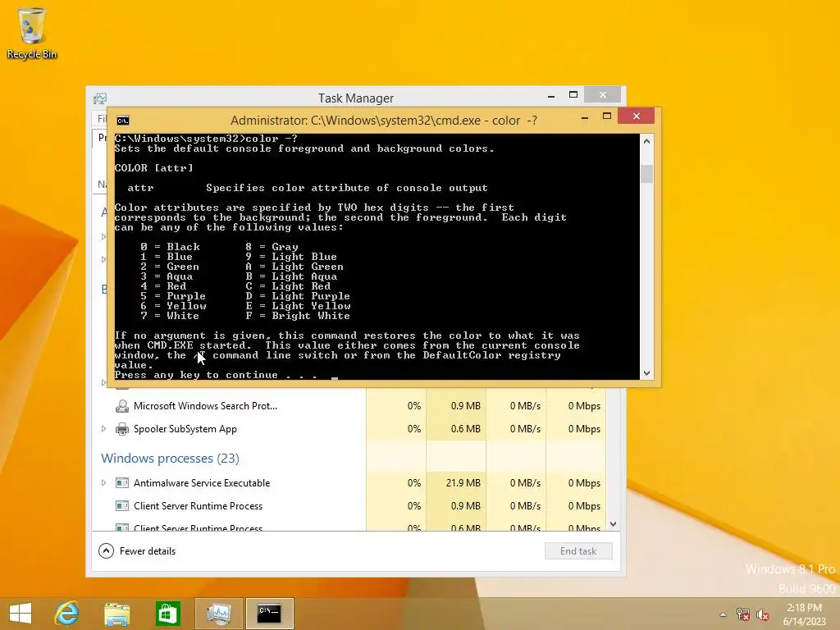The width and height of the screenshot is (840, 630).
Task: Click the '0 = Black' entry in console
Action: pyautogui.click(x=171, y=247)
